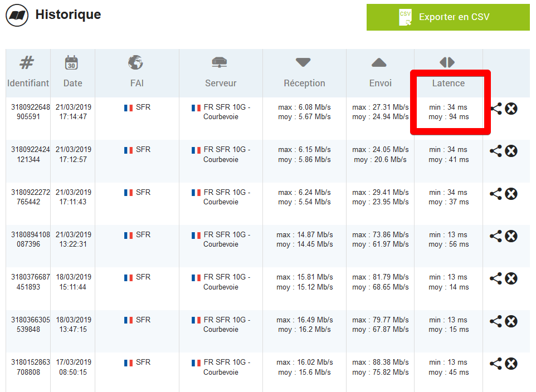Delete the 17:14:47 test entry
This screenshot has height=392, width=536.
[511, 109]
